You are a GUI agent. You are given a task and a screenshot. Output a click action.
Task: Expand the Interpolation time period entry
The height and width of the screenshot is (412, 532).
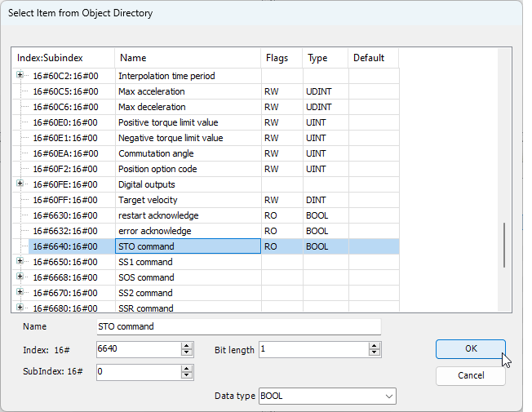[20, 76]
